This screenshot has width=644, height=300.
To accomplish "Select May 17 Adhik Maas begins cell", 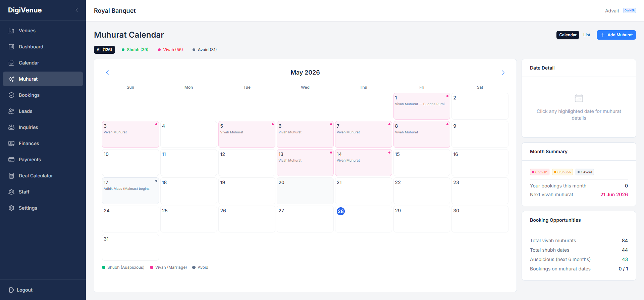I will coord(130,191).
